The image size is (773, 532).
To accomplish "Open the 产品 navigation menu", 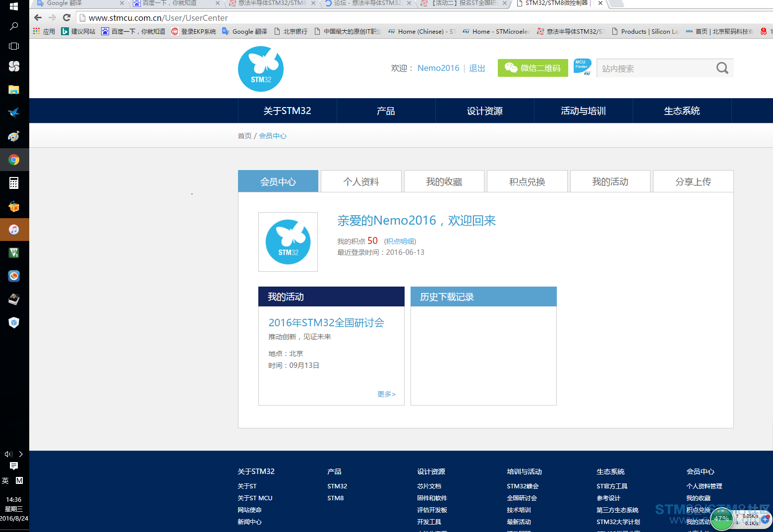I will [386, 111].
